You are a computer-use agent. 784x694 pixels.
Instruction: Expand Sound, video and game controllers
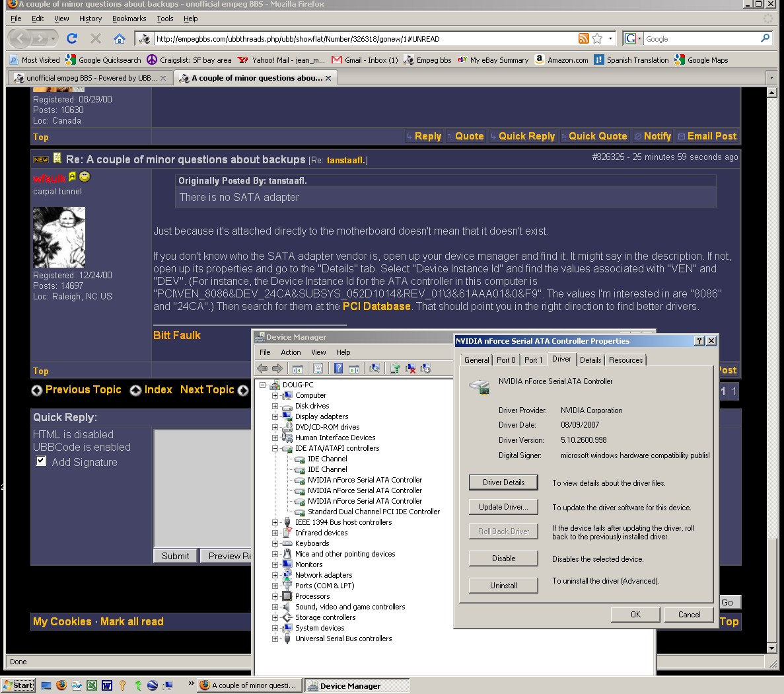[275, 607]
